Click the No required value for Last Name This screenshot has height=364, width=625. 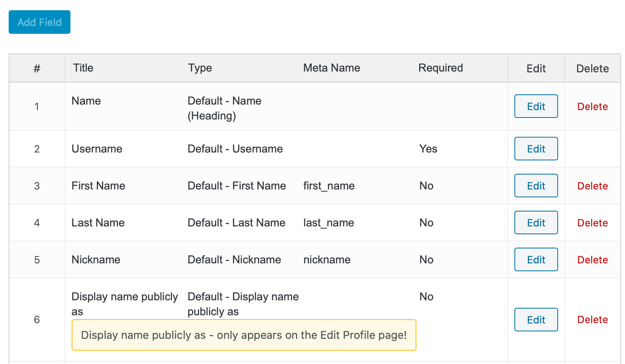[426, 222]
